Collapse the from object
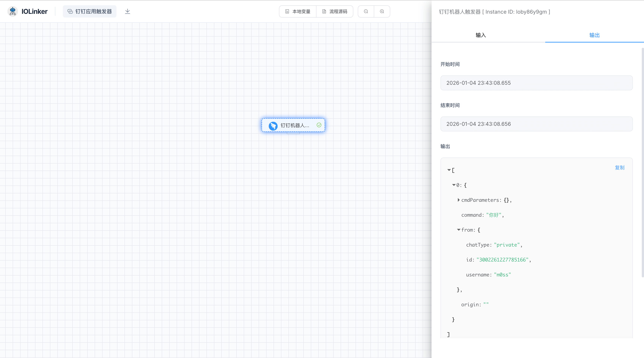Viewport: 644px width, 358px height. click(x=459, y=230)
